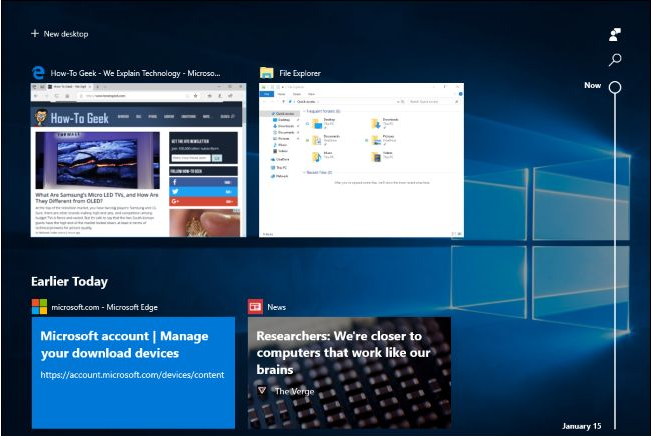Click the Edge icon beside How-To Geek title
Viewport: 652px width, 436px height.
tap(39, 73)
